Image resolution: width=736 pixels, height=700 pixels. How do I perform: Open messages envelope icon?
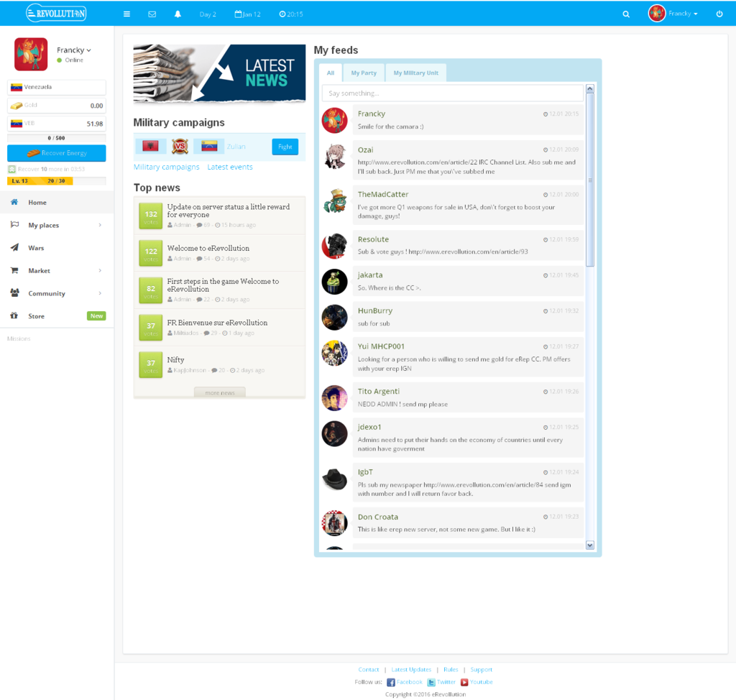[152, 14]
